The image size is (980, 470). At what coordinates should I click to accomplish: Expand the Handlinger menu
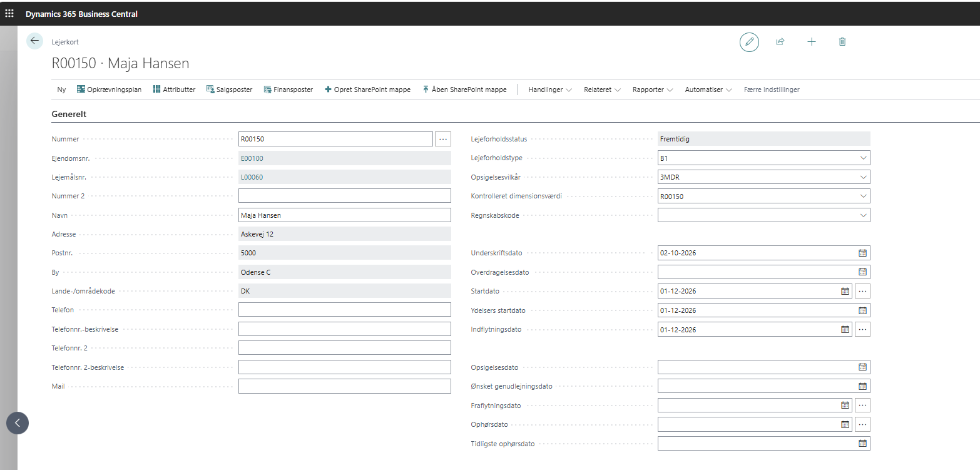(x=550, y=89)
